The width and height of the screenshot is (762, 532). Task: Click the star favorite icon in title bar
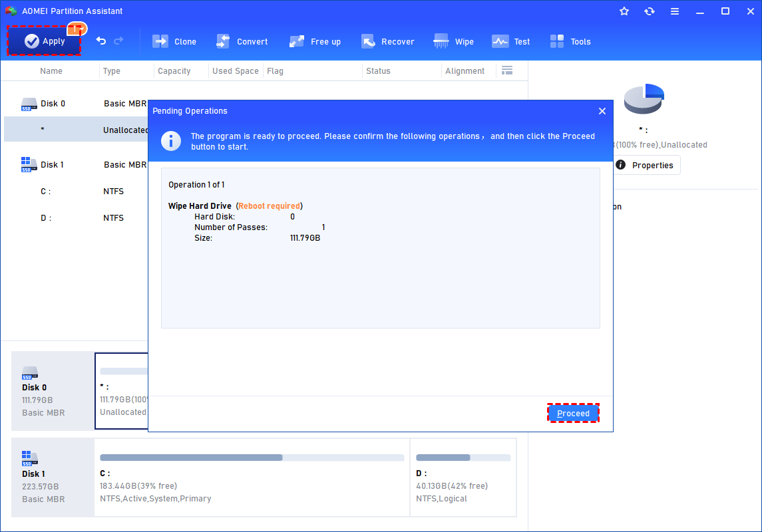pyautogui.click(x=624, y=11)
